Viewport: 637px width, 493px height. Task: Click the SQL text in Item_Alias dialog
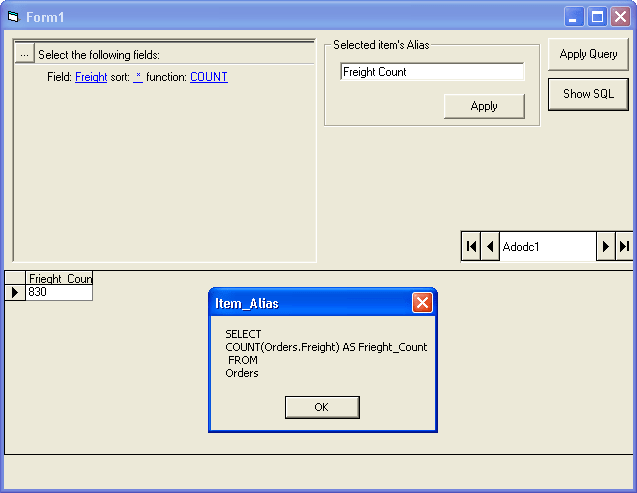coord(326,353)
